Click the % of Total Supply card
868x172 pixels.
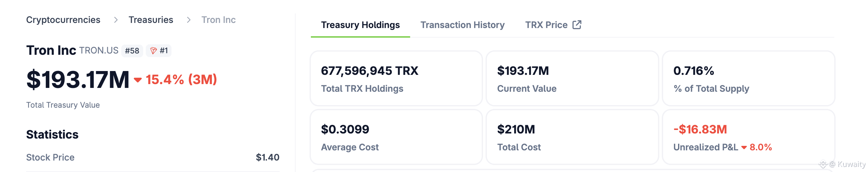point(748,79)
